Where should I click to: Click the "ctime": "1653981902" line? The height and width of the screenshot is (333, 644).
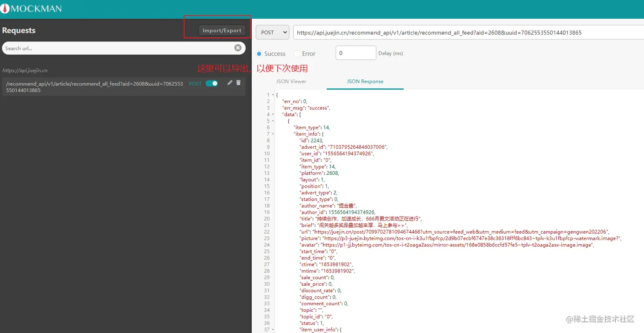pos(326,264)
